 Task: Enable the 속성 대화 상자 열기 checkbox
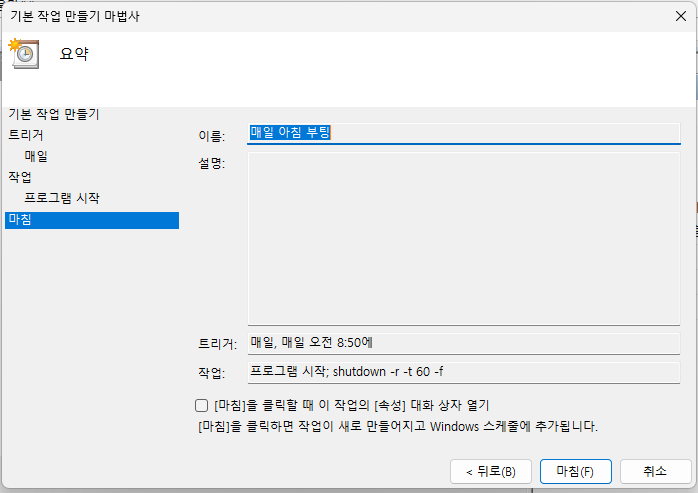pyautogui.click(x=201, y=405)
